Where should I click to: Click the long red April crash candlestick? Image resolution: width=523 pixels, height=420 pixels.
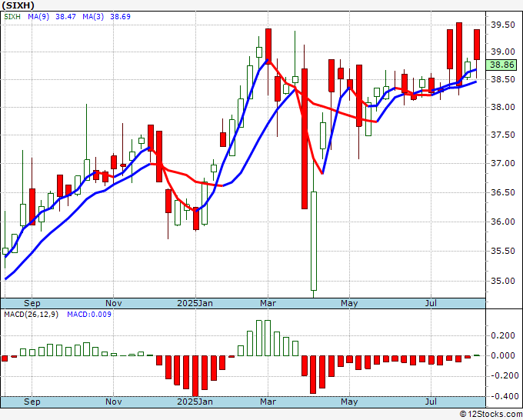tap(305, 138)
